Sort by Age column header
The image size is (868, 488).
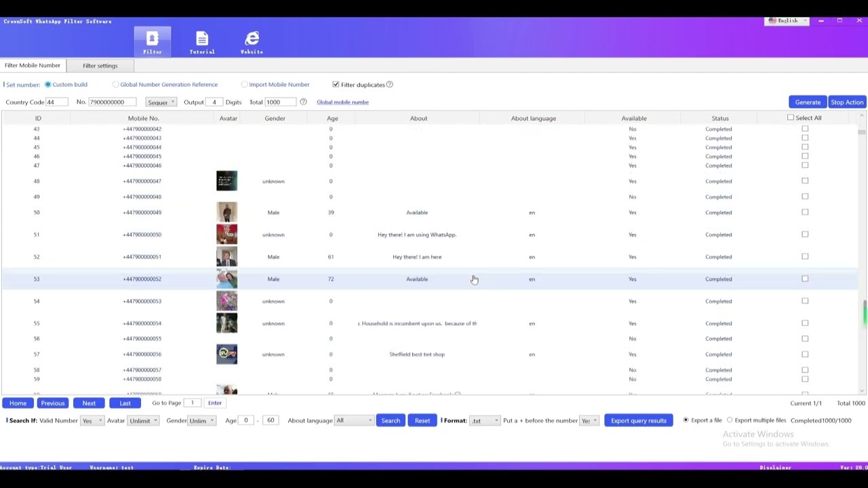click(x=332, y=119)
